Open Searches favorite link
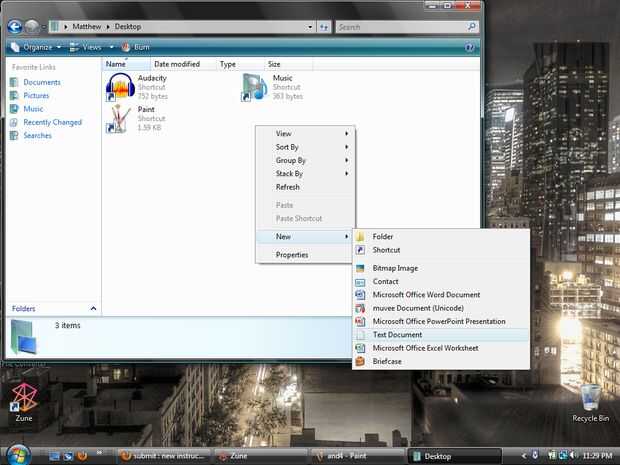The height and width of the screenshot is (465, 620). point(38,136)
